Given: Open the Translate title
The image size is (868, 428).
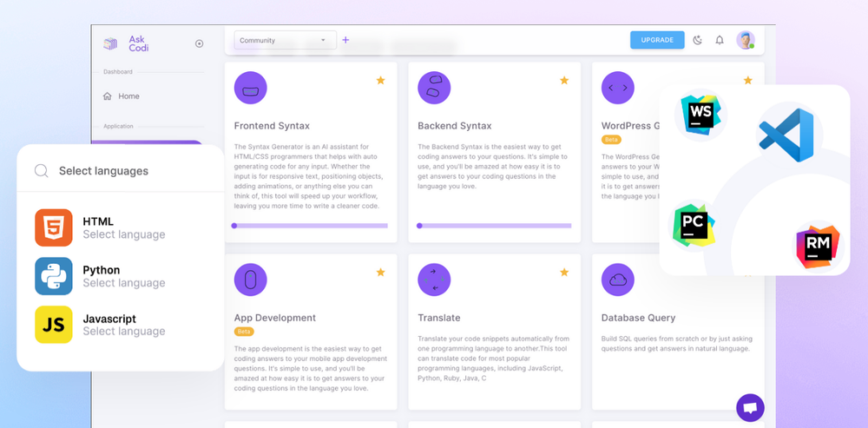Looking at the screenshot, I should click(x=439, y=318).
